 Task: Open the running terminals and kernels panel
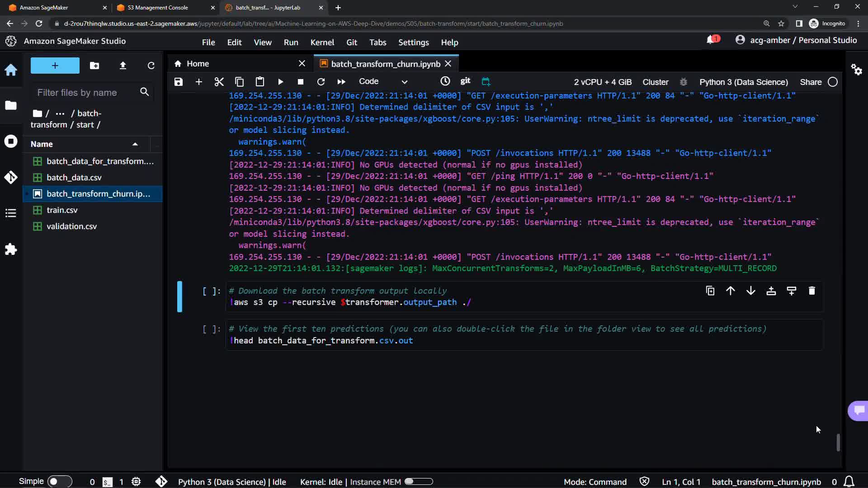(x=11, y=141)
